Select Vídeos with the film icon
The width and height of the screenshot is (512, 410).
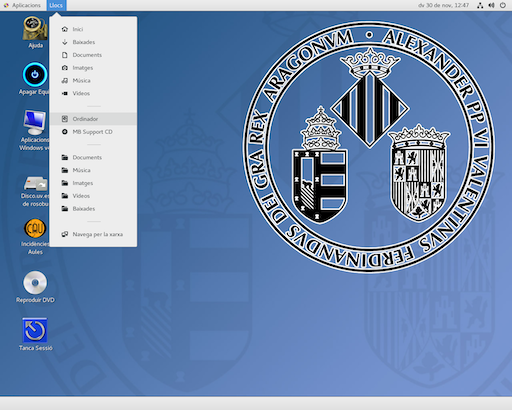[93, 93]
